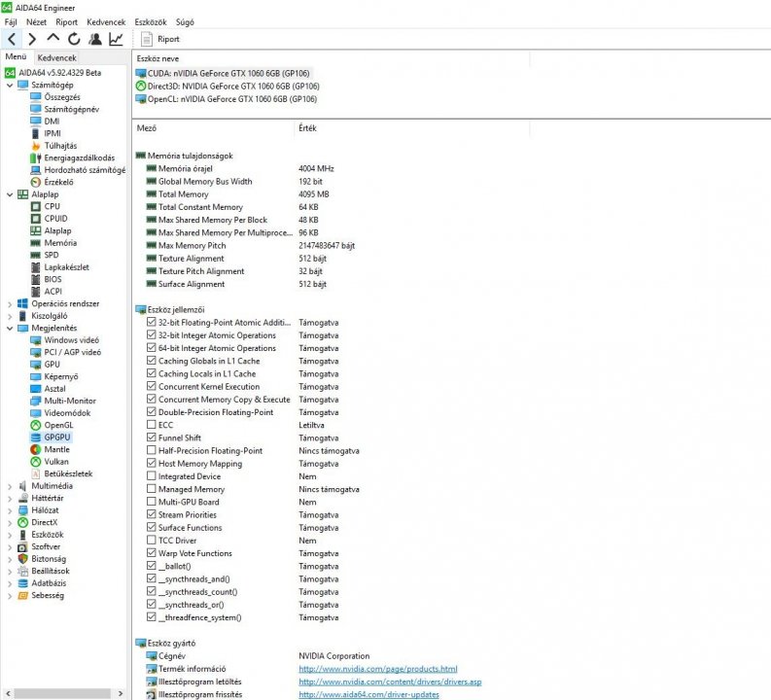Image resolution: width=771 pixels, height=700 pixels.
Task: Go up one level with the up arrow icon
Action: tap(53, 38)
